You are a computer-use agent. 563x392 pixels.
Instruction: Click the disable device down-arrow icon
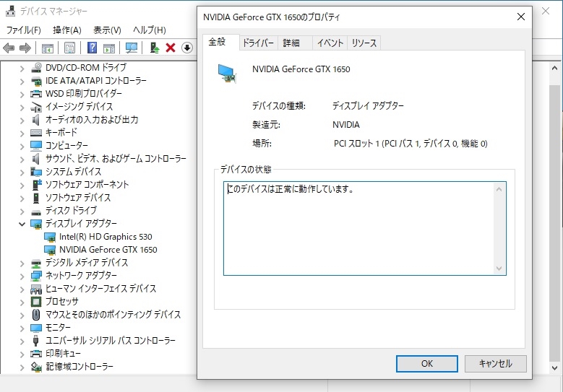click(x=187, y=48)
